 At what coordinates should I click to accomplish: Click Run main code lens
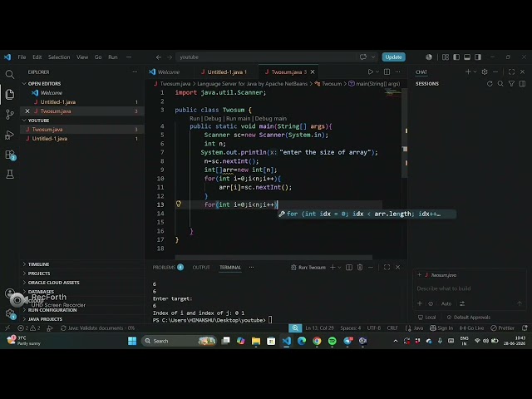(x=239, y=118)
